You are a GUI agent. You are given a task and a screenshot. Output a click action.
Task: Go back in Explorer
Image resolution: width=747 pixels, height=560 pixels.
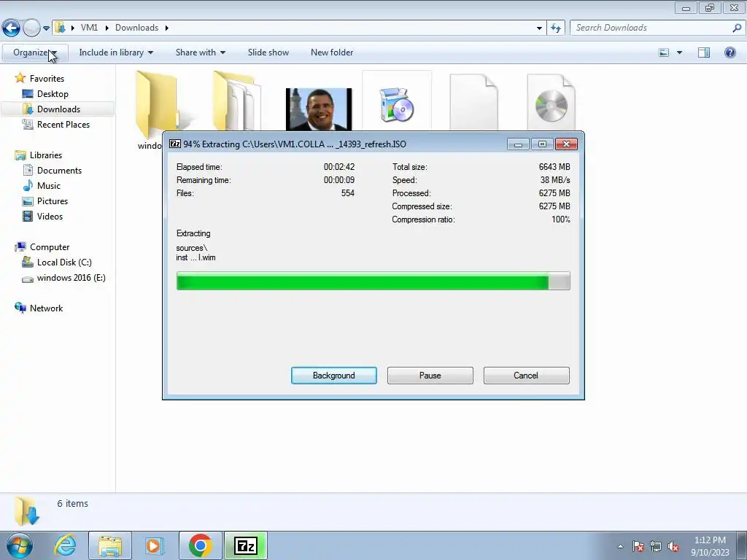click(x=11, y=28)
